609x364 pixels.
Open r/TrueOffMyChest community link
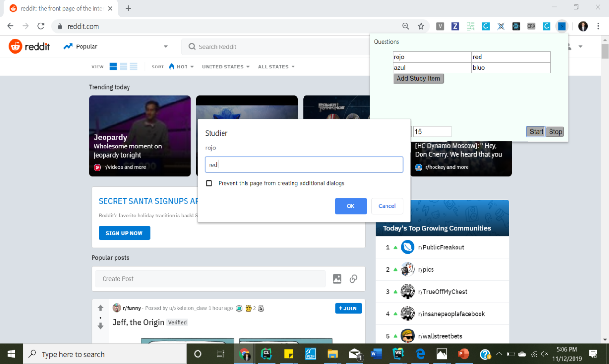[x=443, y=291]
